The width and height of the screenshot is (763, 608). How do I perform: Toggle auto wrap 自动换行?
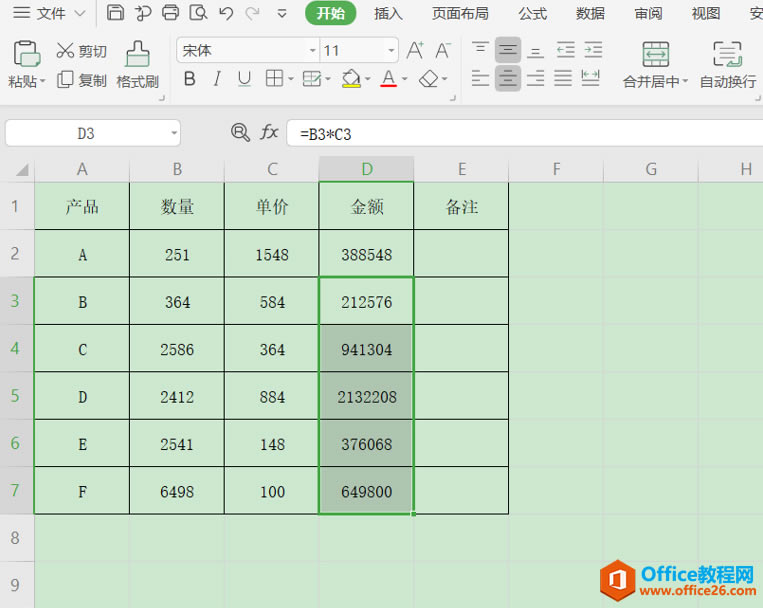728,65
